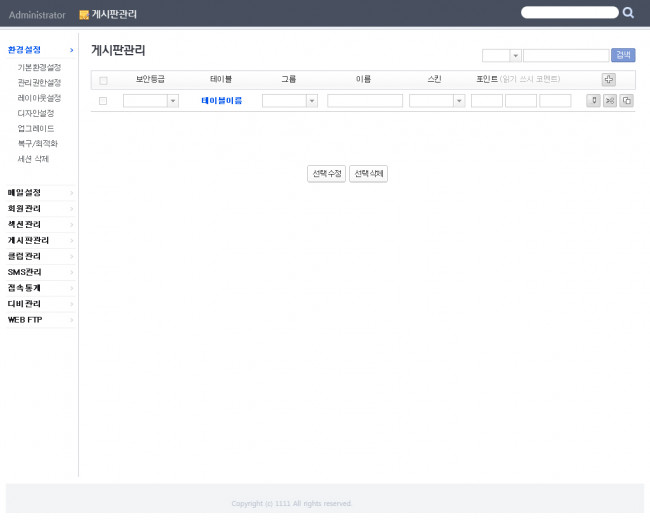Open the 테이블이름 link
The width and height of the screenshot is (650, 520).
(221, 101)
